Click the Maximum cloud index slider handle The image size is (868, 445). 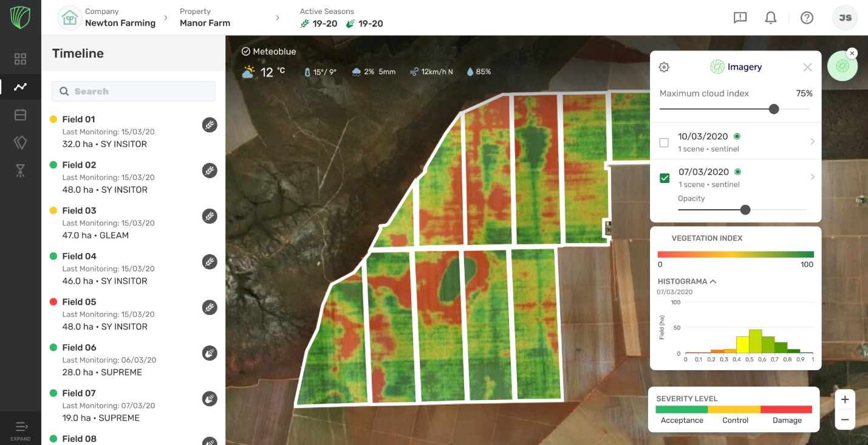pos(773,109)
